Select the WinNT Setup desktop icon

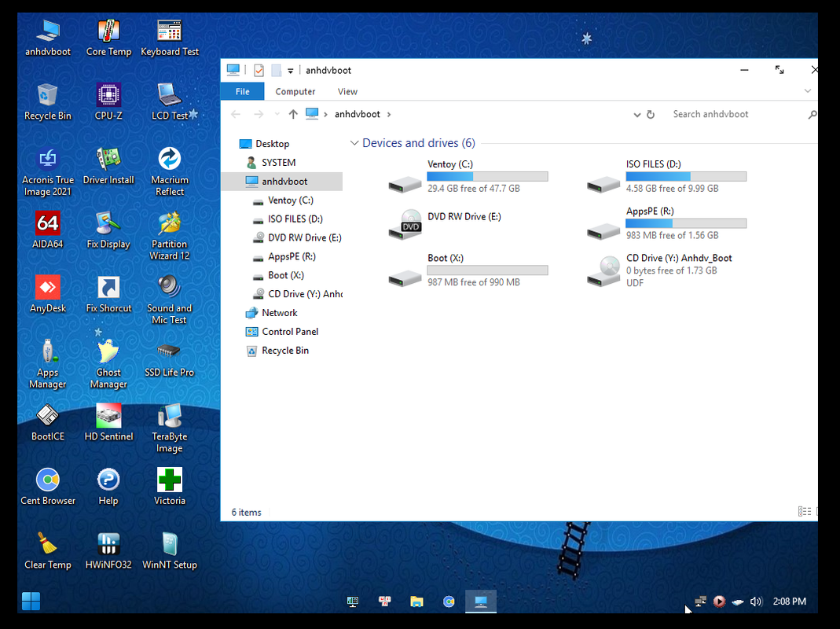pos(169,550)
